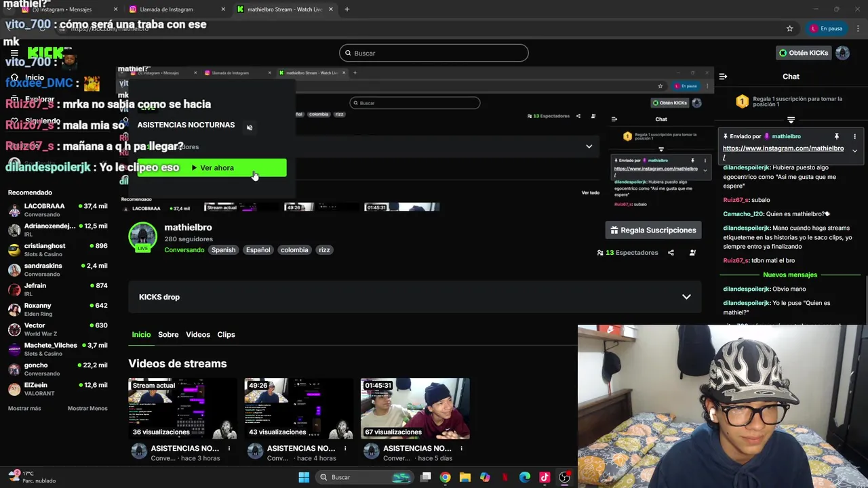Open File Explorer from the taskbar
This screenshot has width=868, height=488.
coord(465,477)
